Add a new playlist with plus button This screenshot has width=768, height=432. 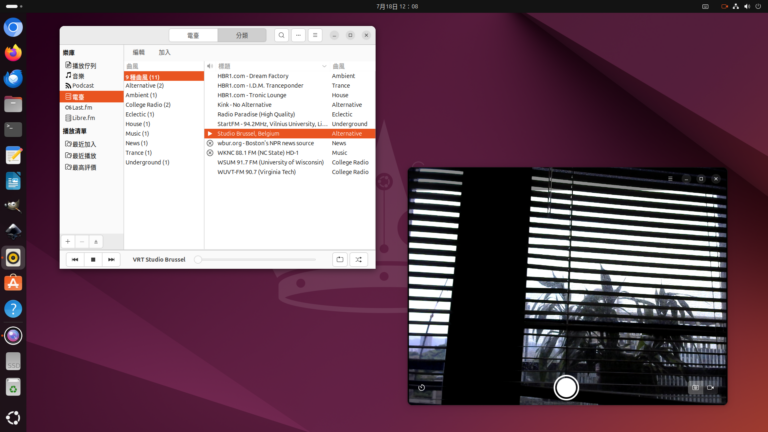pyautogui.click(x=68, y=241)
